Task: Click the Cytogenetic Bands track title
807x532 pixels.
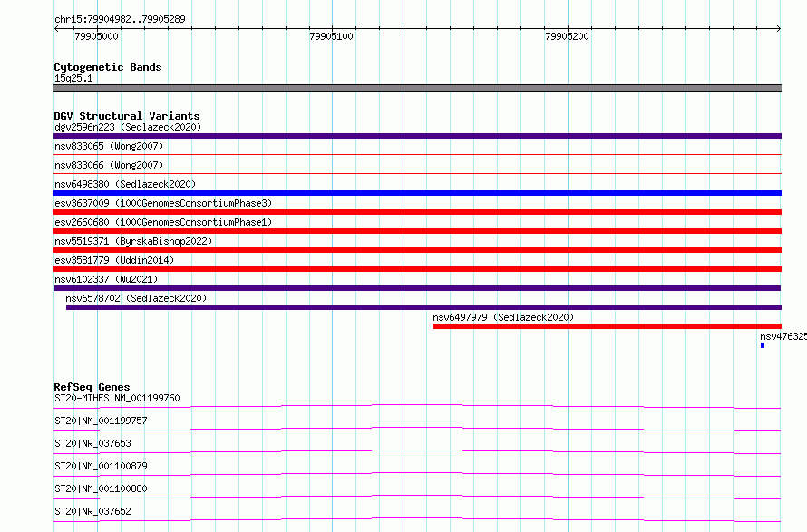Action: point(108,67)
